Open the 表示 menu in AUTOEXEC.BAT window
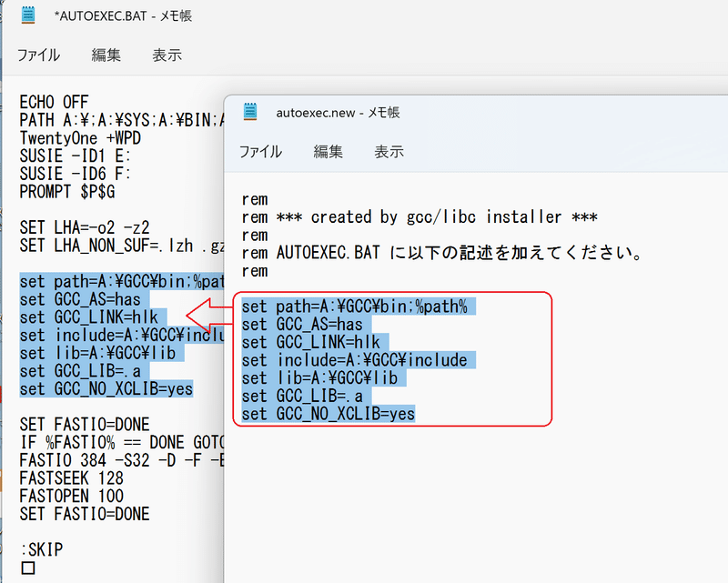Viewport: 728px width, 583px height. click(x=167, y=55)
